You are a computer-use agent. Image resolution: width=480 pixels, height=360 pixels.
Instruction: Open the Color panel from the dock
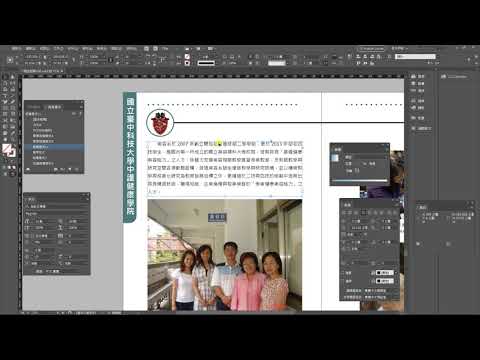tap(417, 108)
